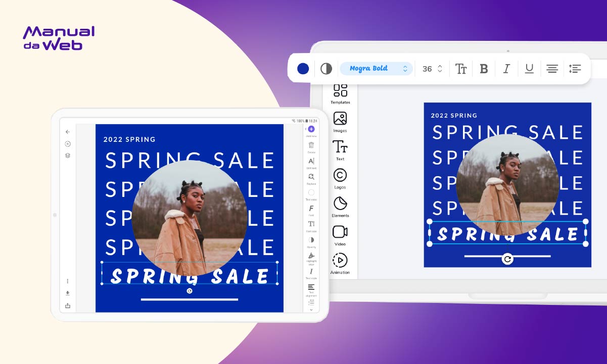Open the layers icon on the tablet
Screen dimensions: 607x364
[68, 155]
